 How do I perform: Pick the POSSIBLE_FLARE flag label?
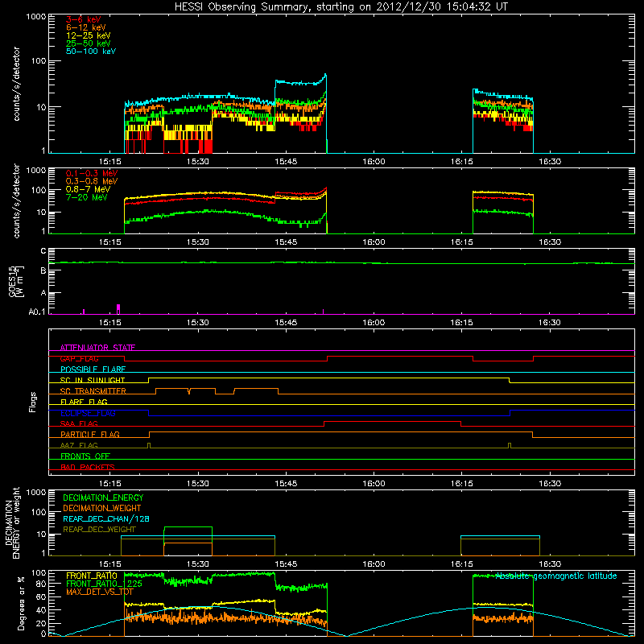(x=93, y=369)
